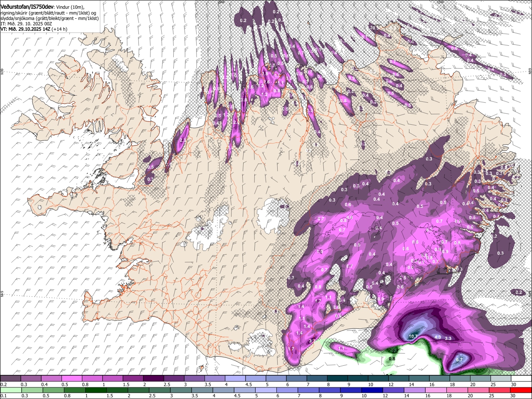The height and width of the screenshot is (399, 532).
Task: Click the '(+14 h)' forecast offset text
Action: [59, 29]
